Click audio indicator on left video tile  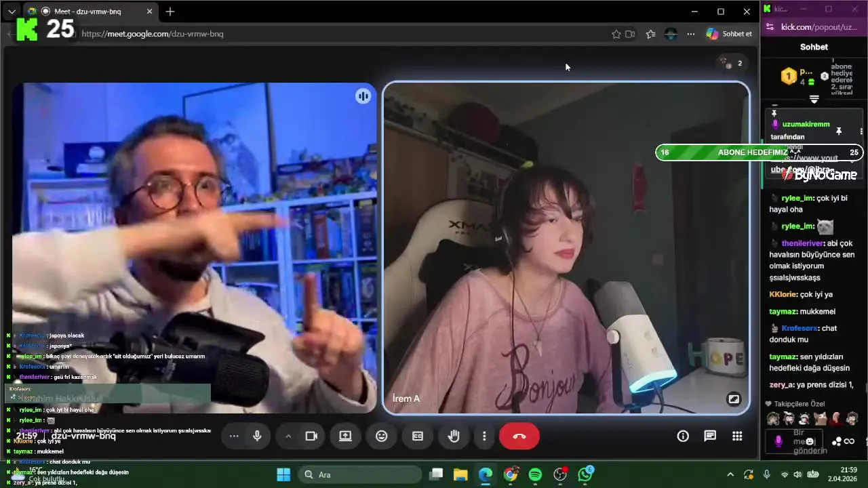(363, 96)
